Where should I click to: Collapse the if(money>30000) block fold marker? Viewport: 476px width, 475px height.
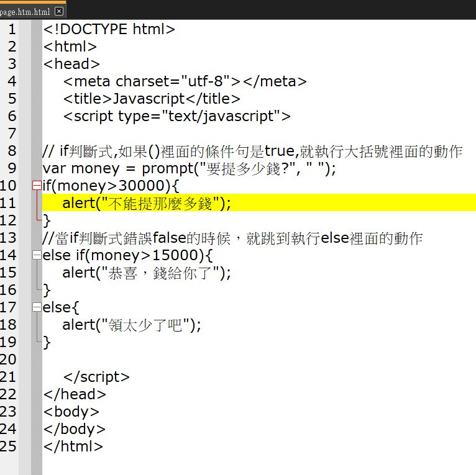point(37,185)
